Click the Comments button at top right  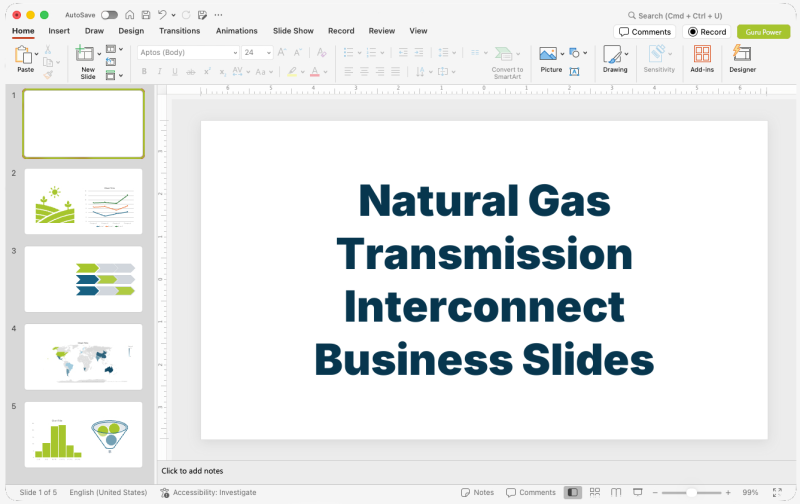(645, 32)
